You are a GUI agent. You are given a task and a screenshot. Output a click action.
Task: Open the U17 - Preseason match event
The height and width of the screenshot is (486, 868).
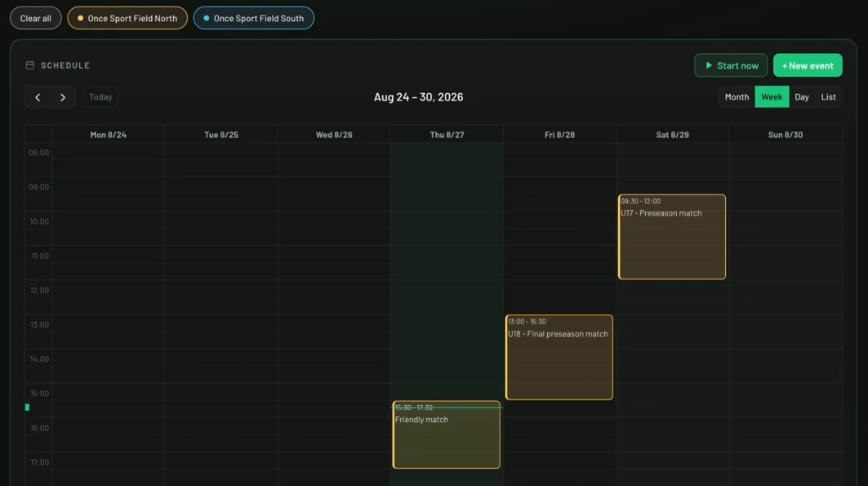coord(672,237)
